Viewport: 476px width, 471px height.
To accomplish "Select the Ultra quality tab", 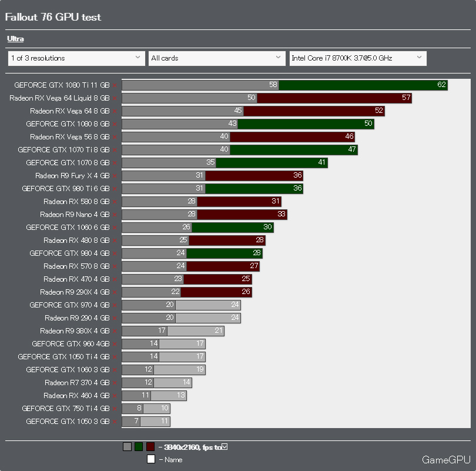I will click(x=15, y=39).
